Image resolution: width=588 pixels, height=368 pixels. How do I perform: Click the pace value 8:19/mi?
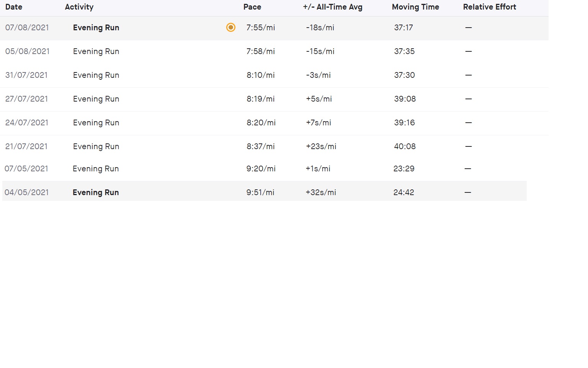pos(261,99)
